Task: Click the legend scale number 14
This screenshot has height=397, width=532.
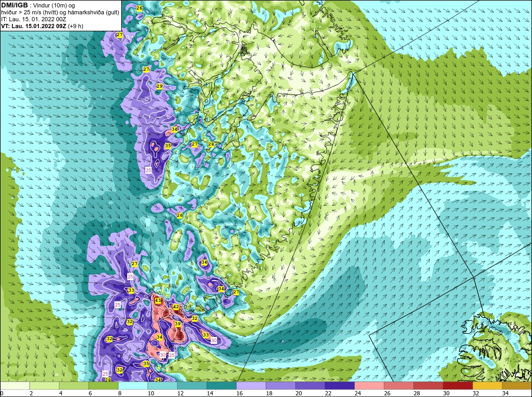Action: [210, 393]
